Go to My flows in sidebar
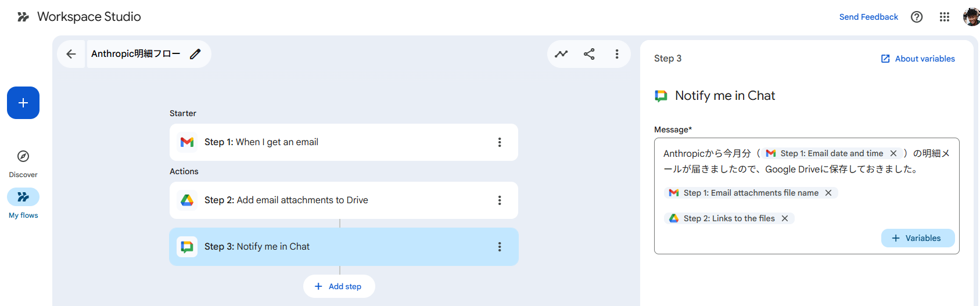980x306 pixels. click(x=23, y=197)
